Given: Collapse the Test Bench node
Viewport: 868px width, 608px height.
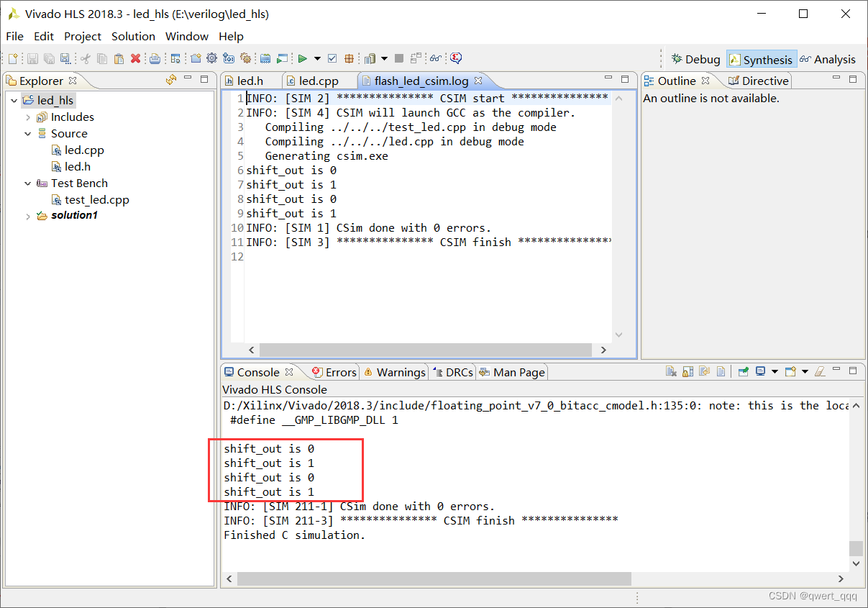Looking at the screenshot, I should pos(28,183).
